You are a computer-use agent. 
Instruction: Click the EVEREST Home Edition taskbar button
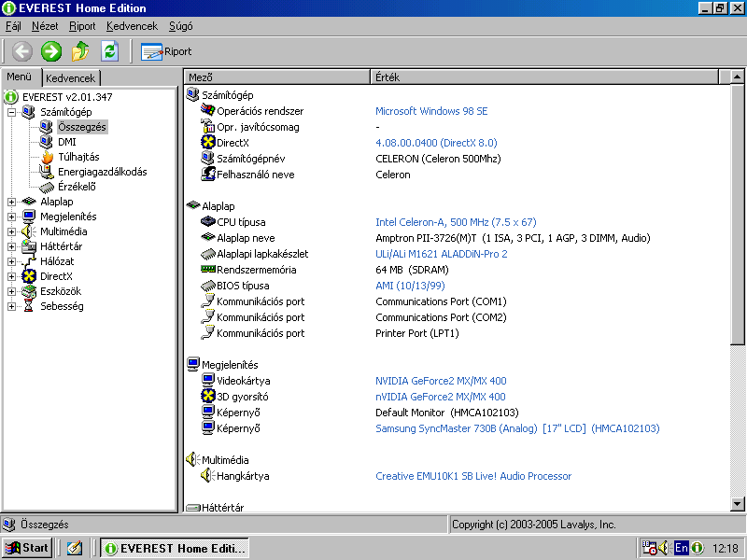(x=175, y=549)
